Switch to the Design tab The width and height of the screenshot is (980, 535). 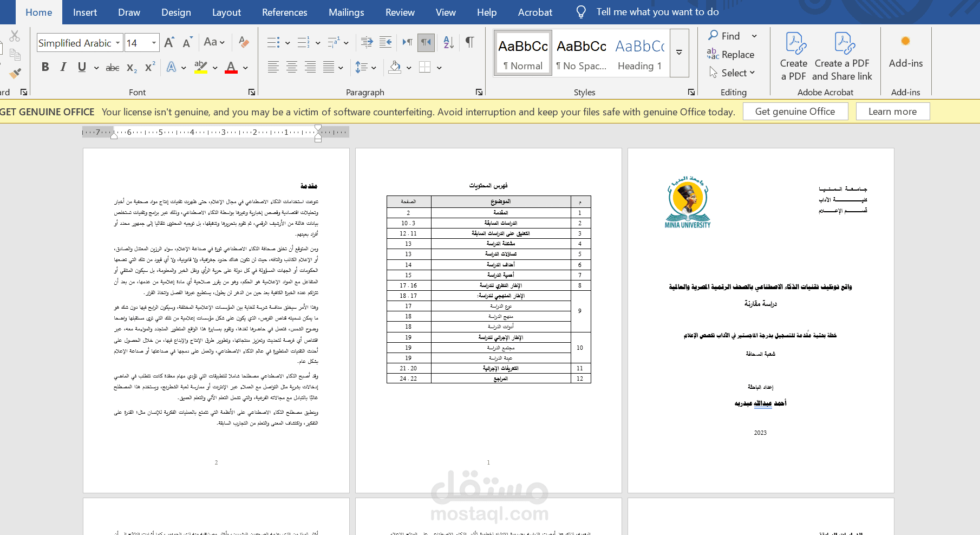pos(176,12)
